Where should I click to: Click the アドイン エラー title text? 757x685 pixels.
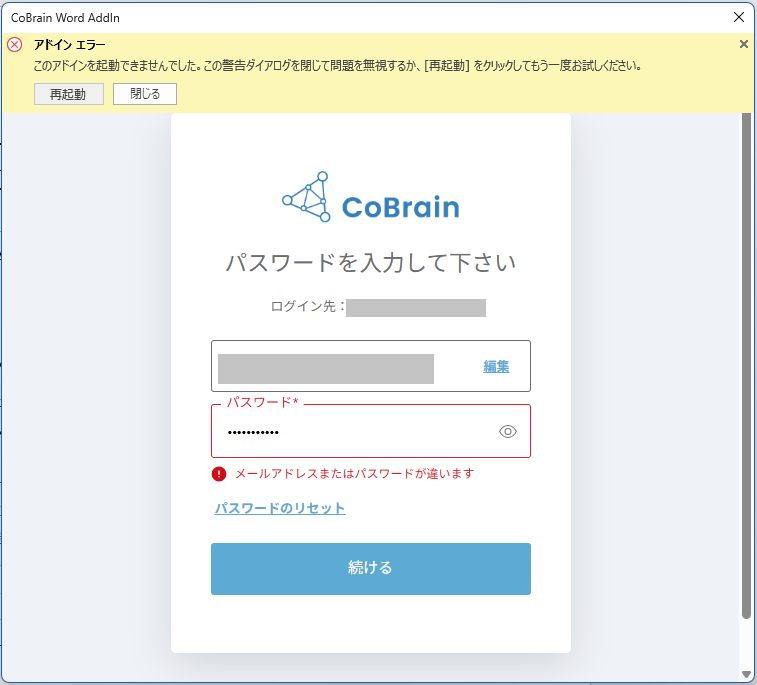coord(70,45)
